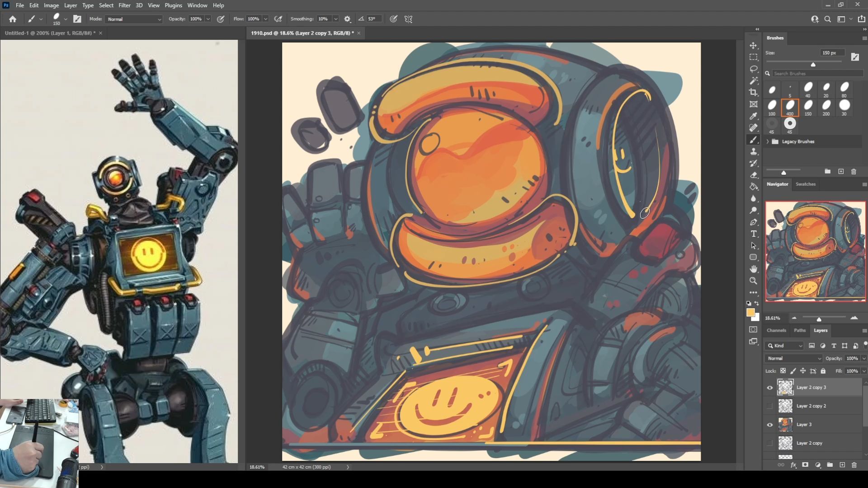Open the smoothing options gear
The image size is (868, 488).
tap(347, 19)
